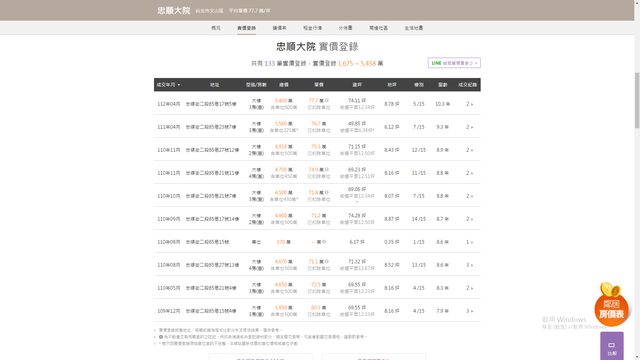
Task: Click the page vertical scrollbar thumb
Action: (x=637, y=100)
